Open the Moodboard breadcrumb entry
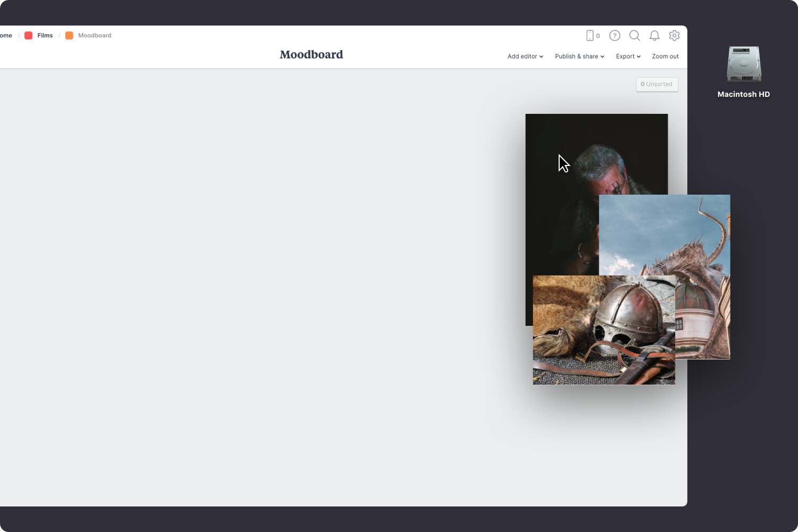Image resolution: width=798 pixels, height=532 pixels. coord(95,35)
